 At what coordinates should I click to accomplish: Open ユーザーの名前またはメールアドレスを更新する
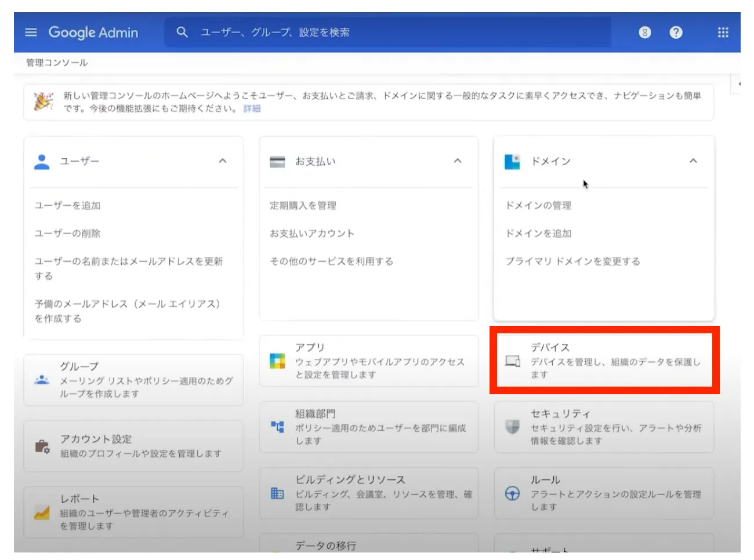(129, 268)
